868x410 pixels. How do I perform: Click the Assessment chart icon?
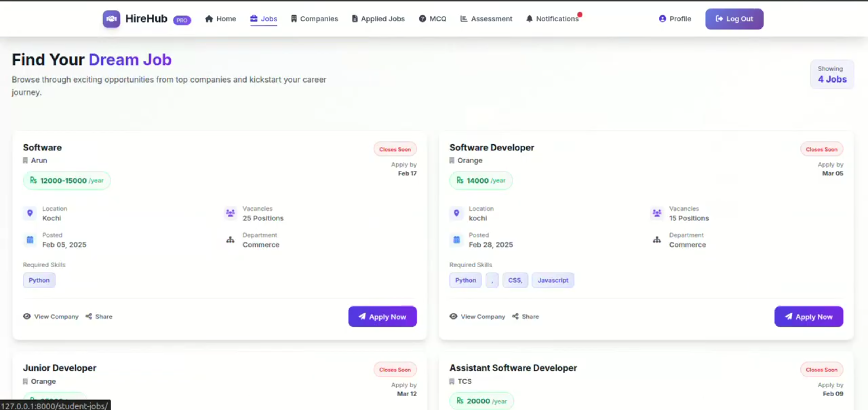(x=464, y=19)
